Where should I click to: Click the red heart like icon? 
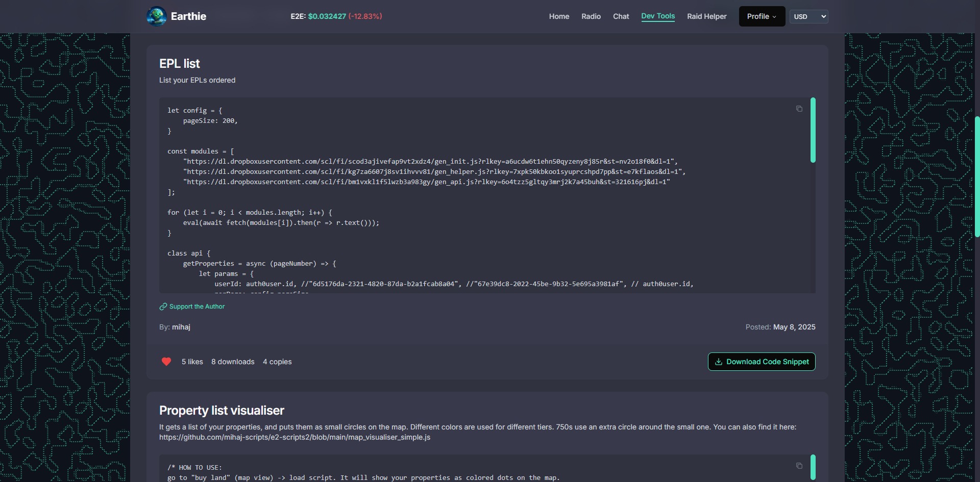click(166, 362)
